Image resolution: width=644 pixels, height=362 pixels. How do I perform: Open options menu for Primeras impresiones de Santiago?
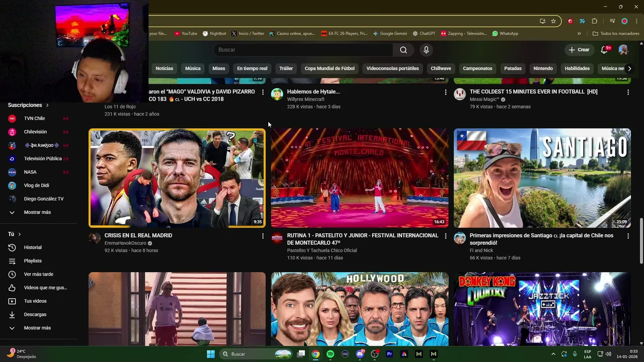click(x=628, y=236)
